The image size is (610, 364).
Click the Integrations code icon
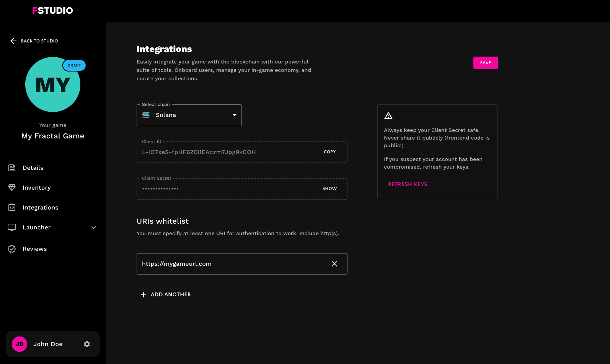click(12, 208)
